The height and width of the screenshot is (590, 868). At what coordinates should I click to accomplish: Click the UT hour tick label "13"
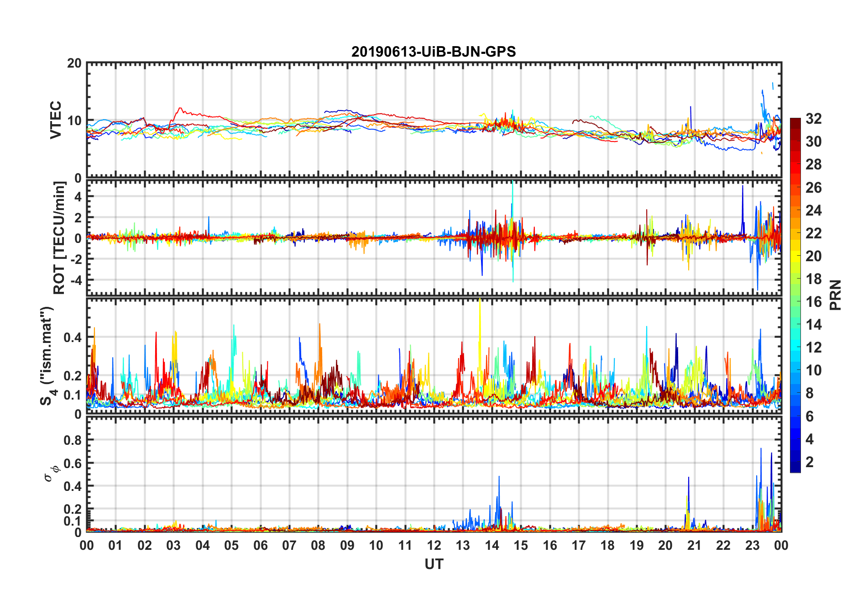click(463, 545)
